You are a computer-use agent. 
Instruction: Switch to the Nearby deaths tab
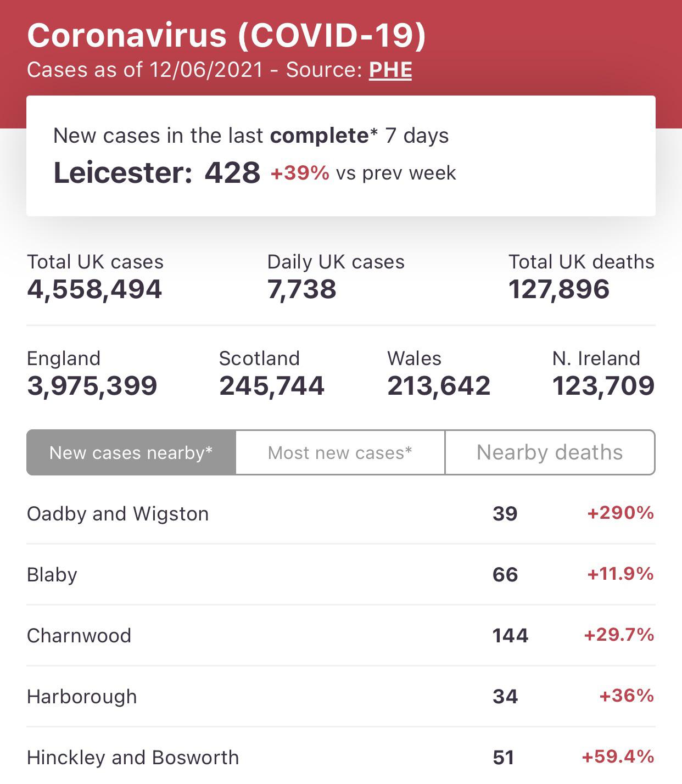coord(549,452)
